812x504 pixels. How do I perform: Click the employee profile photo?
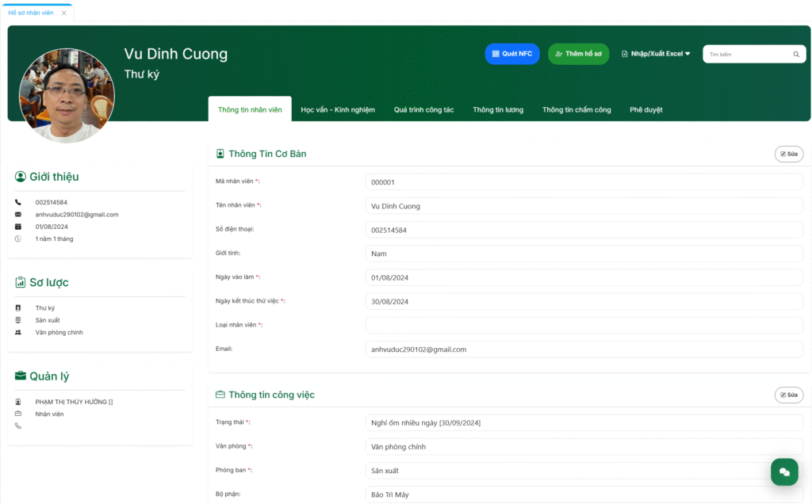tap(67, 96)
